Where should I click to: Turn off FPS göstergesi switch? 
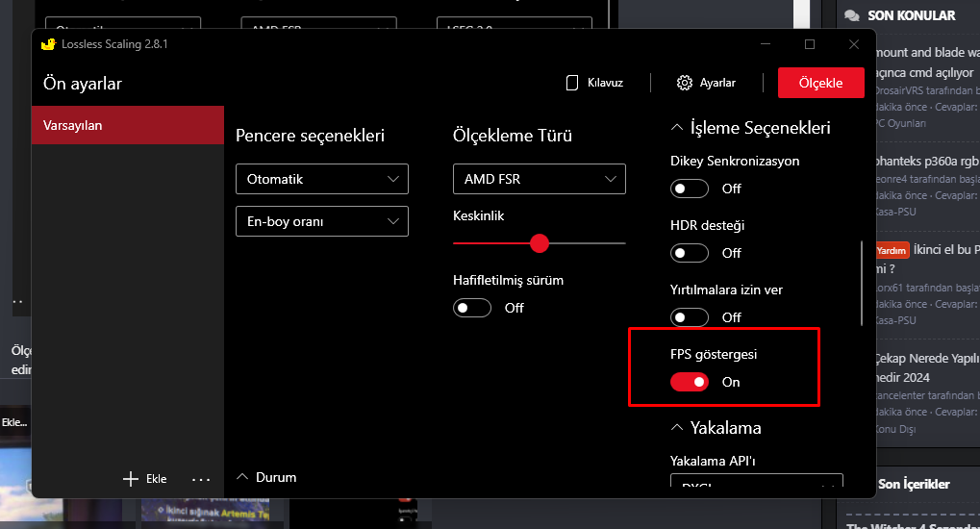click(x=690, y=382)
